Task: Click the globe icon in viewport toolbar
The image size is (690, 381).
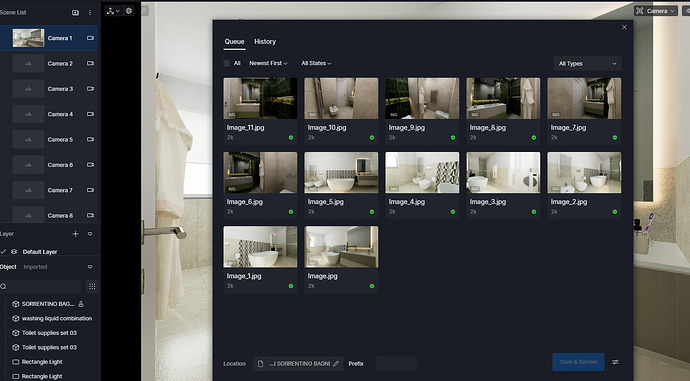Action: tap(129, 11)
